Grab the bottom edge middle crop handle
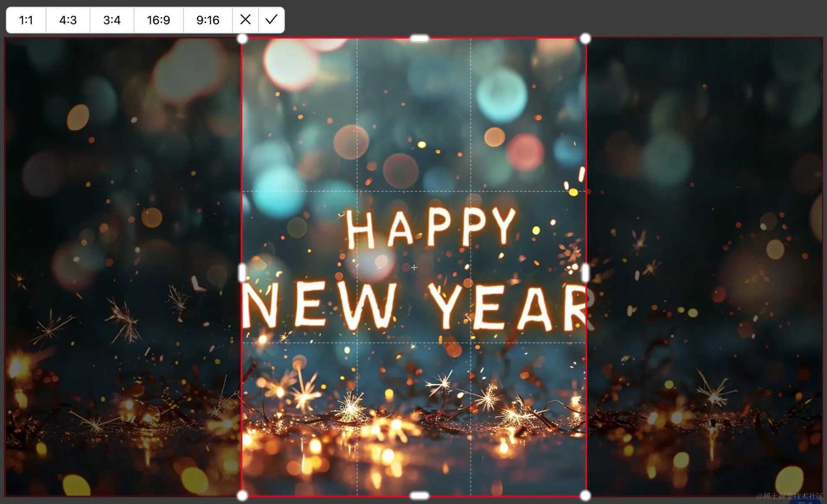827x504 pixels. 419,496
